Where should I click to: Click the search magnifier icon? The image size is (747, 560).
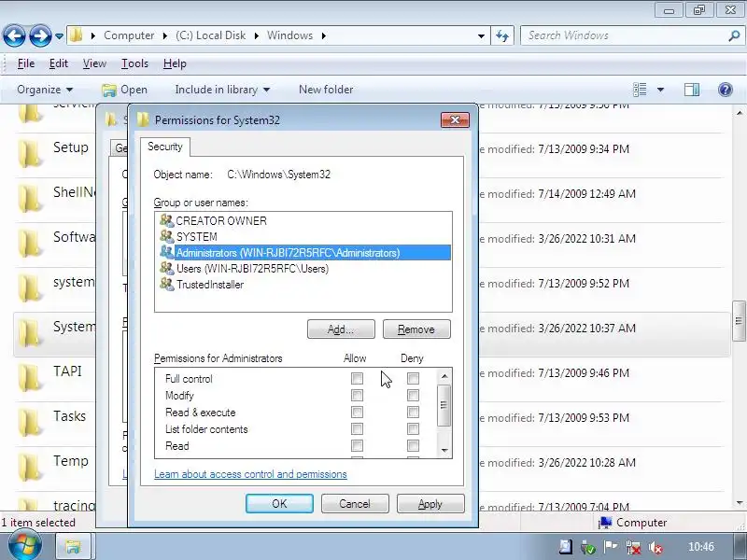(x=734, y=35)
